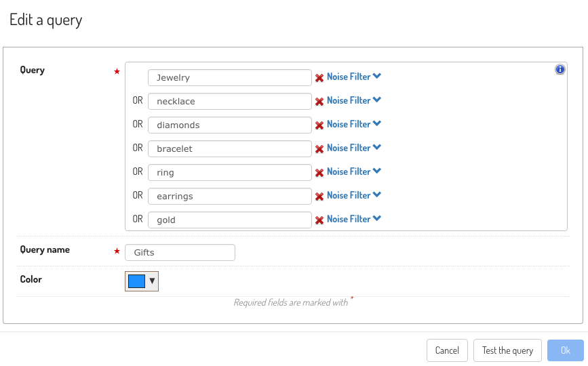Image resolution: width=588 pixels, height=366 pixels.
Task: Open Noise Filter next to necklace
Action: point(353,100)
